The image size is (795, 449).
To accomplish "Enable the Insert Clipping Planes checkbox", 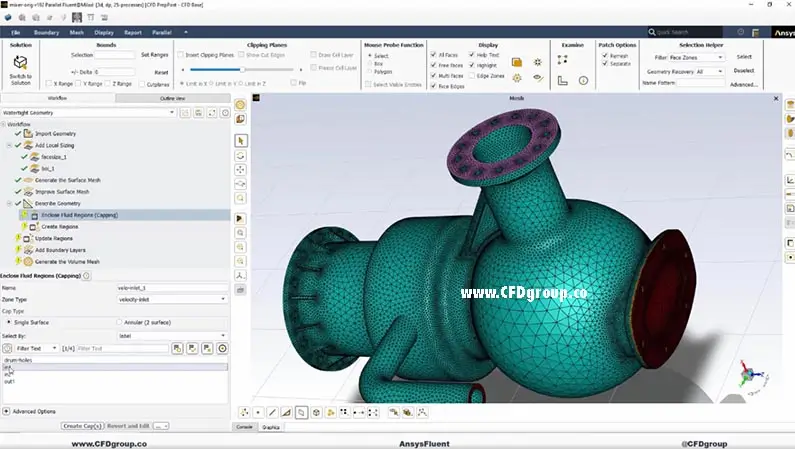I will pos(181,55).
